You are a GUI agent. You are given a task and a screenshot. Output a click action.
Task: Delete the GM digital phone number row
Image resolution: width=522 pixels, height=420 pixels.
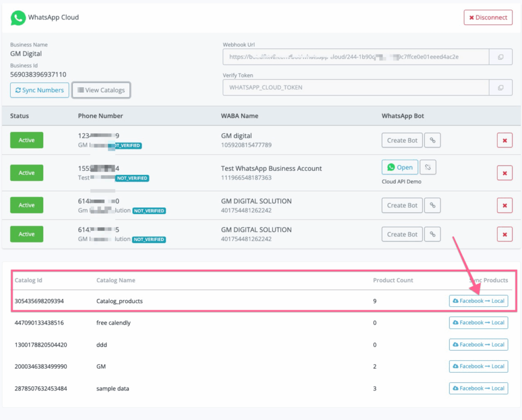504,141
